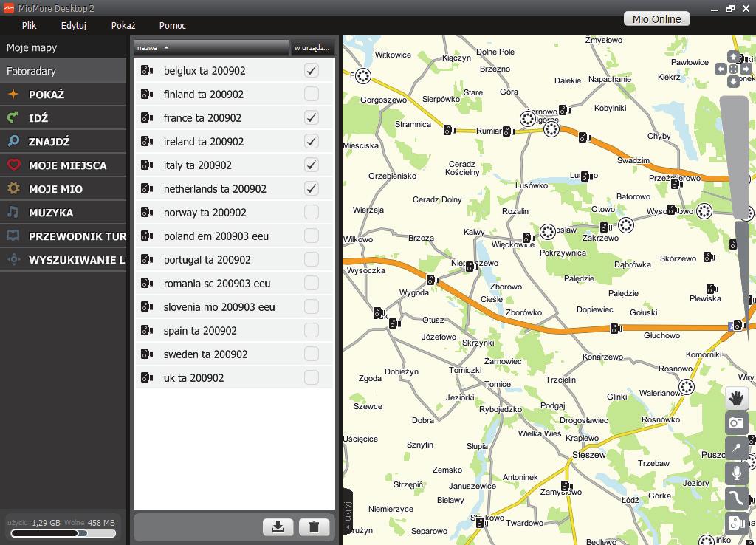
Task: Open the Pokaż menu
Action: pos(123,26)
